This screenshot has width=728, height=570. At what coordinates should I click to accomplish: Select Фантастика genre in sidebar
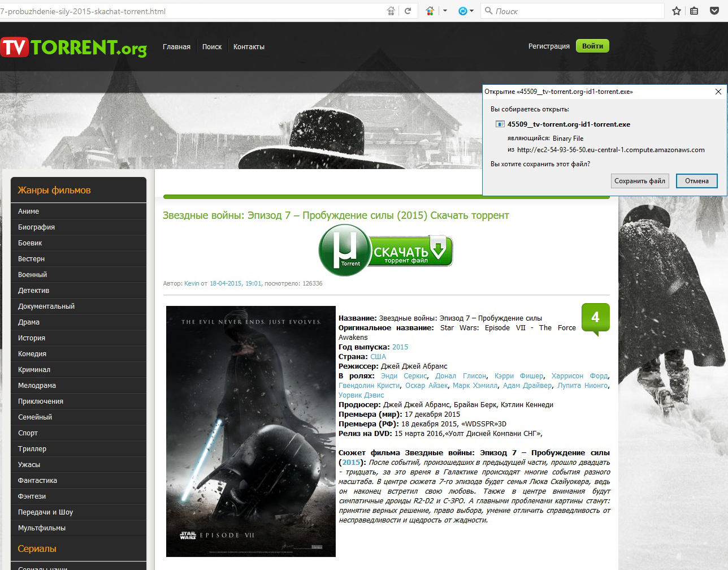click(79, 480)
